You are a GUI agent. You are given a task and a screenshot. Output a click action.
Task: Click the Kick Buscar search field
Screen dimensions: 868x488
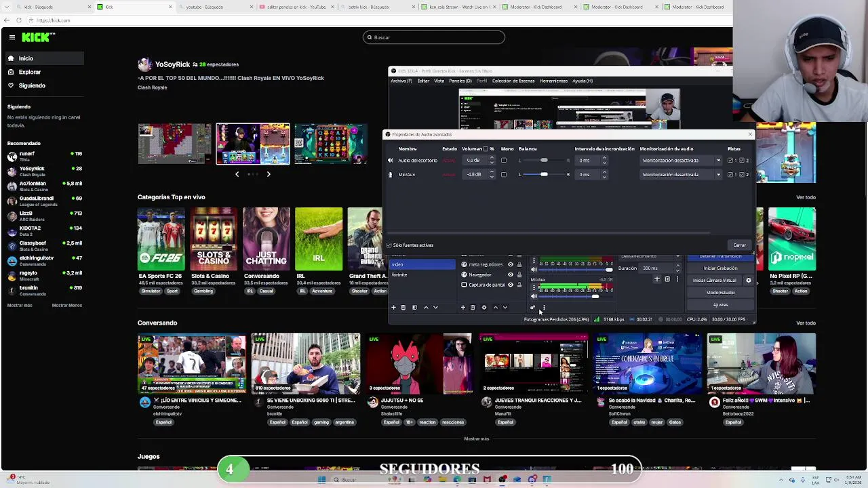[434, 37]
